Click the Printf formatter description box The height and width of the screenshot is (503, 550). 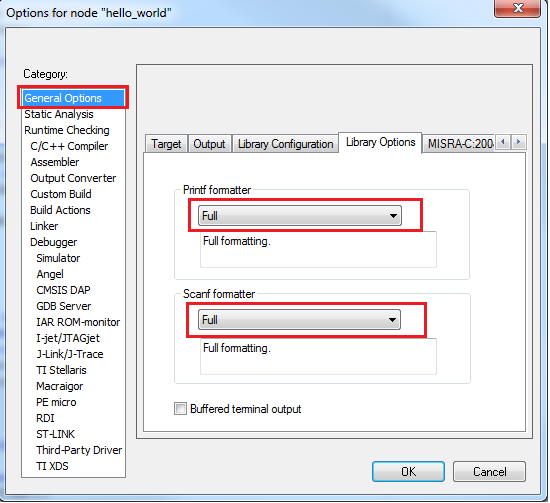[x=318, y=249]
